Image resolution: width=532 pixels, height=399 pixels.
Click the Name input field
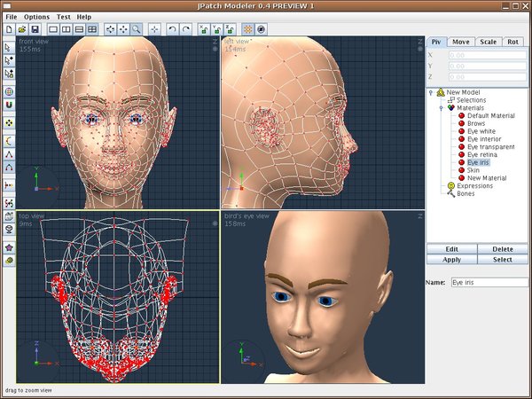coord(489,282)
